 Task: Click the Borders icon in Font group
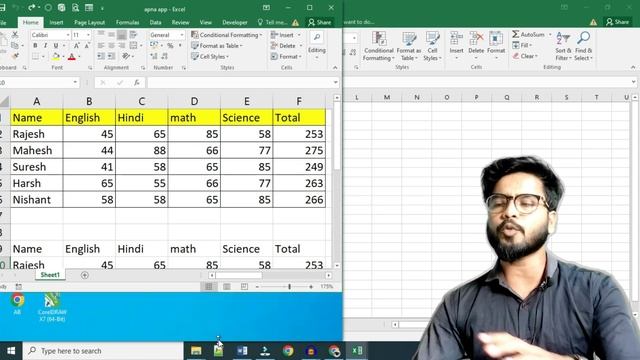[x=36, y=56]
